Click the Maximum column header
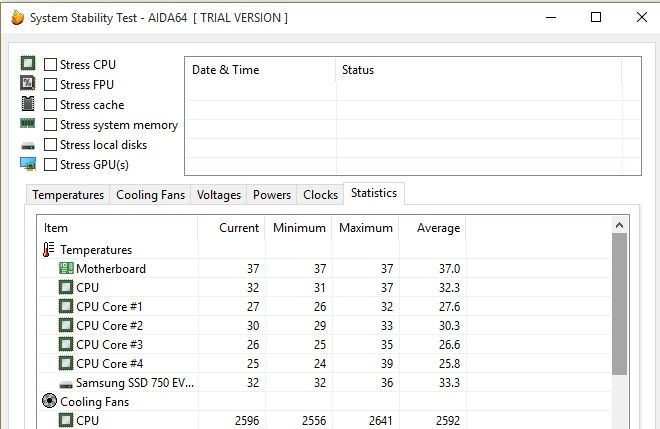 pyautogui.click(x=365, y=228)
